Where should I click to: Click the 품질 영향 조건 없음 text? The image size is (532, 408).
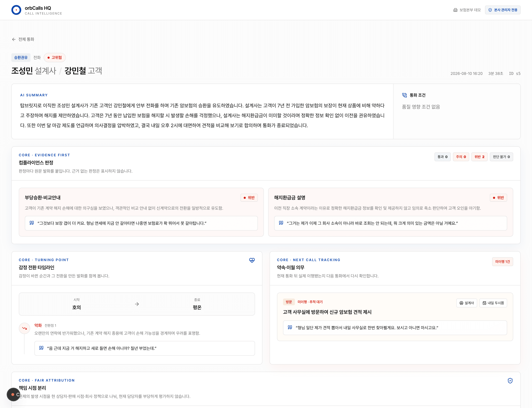[x=421, y=107]
